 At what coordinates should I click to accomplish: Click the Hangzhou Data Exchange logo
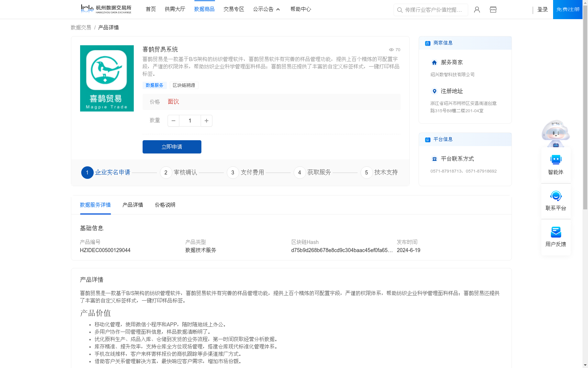click(x=106, y=9)
